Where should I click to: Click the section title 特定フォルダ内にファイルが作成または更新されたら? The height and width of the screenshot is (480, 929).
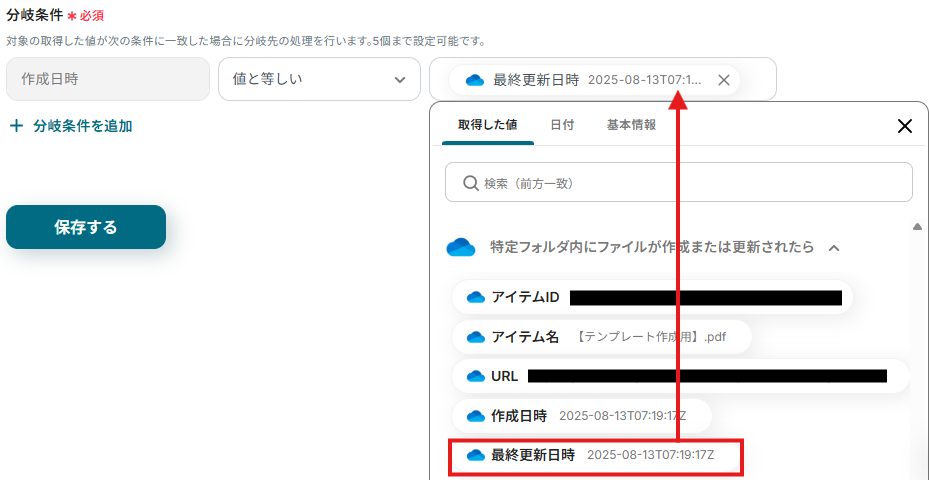652,247
